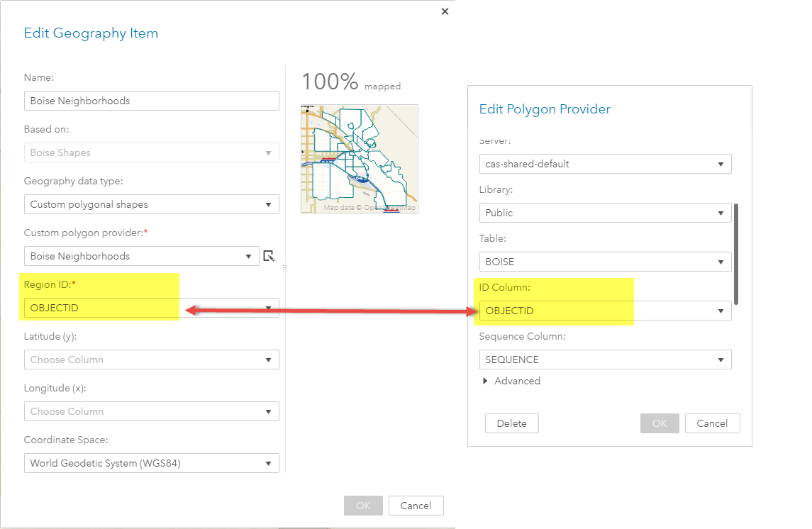Cancel the Edit Geography Item dialog
The width and height of the screenshot is (812, 529).
pyautogui.click(x=416, y=505)
